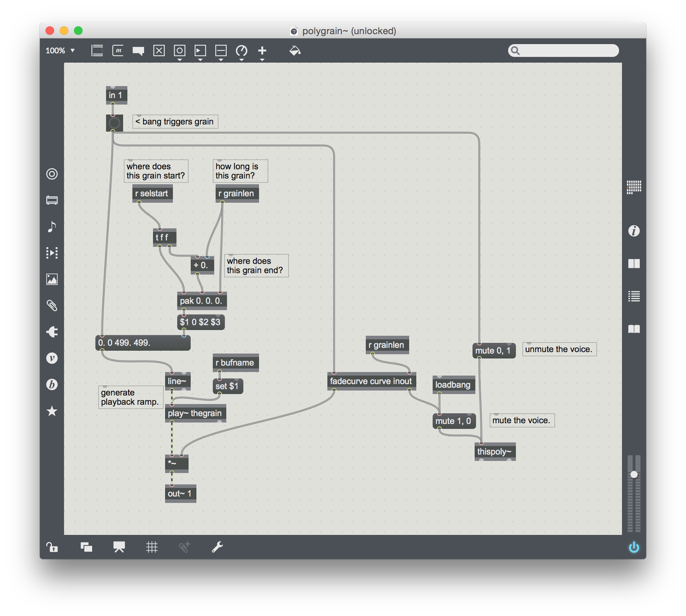Click the '0. 0 499. 499.' message box
This screenshot has width=686, height=616.
(x=143, y=343)
